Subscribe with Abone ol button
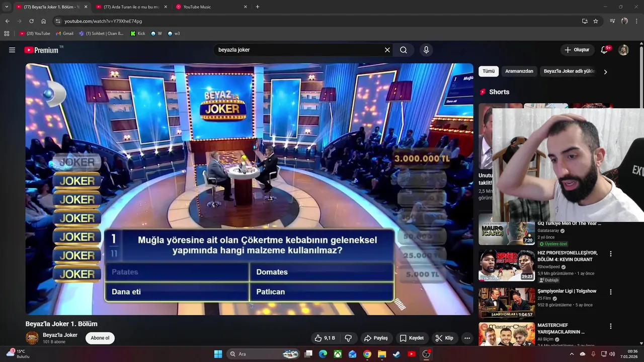Screen dimensions: 644x362 [100, 338]
